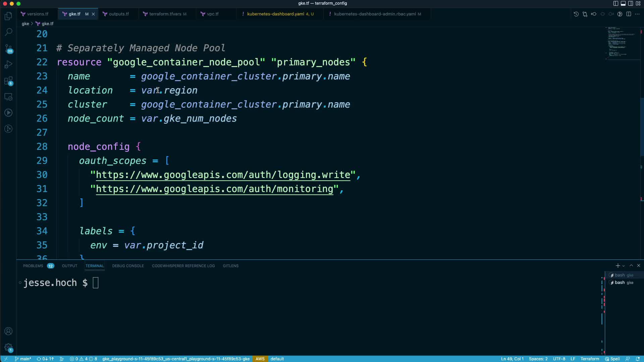Screen dimensions: 644x362
Task: Open Source Control view with 20 changes
Action: [x=8, y=48]
